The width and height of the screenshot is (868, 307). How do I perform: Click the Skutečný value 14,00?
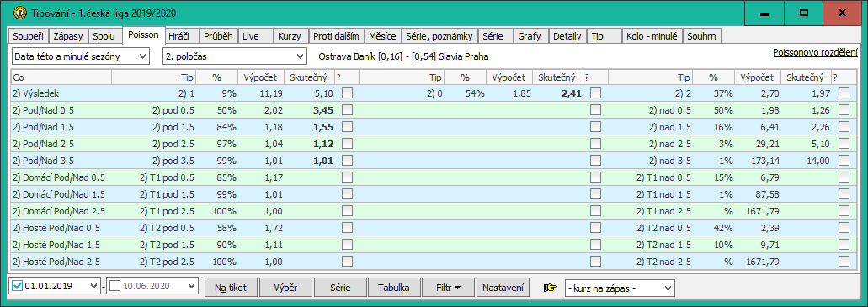(817, 161)
